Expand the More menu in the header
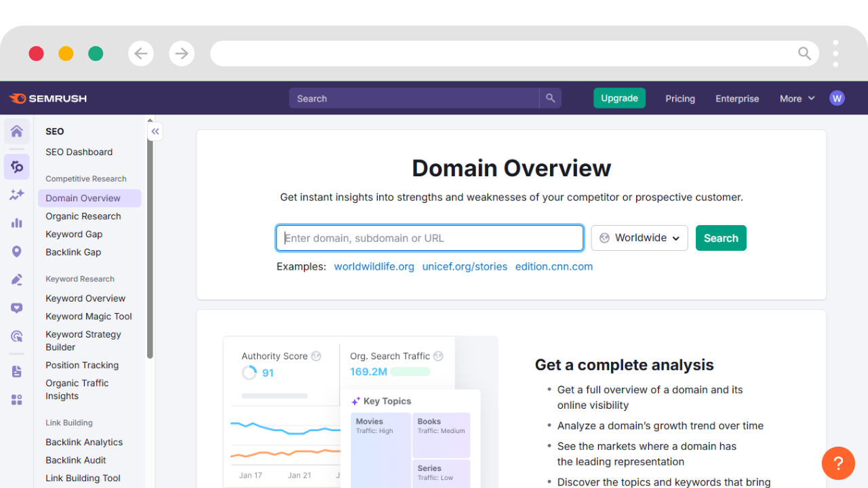The height and width of the screenshot is (488, 868). point(797,98)
